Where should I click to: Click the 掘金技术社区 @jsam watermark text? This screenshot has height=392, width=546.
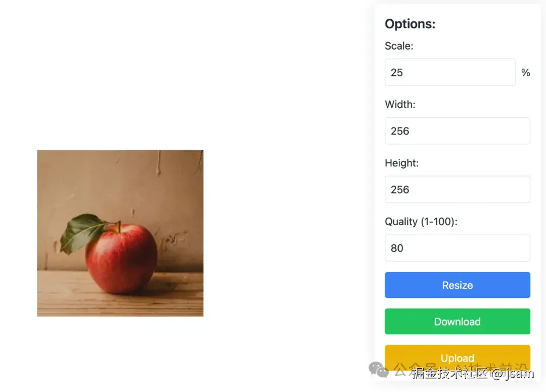pyautogui.click(x=473, y=374)
